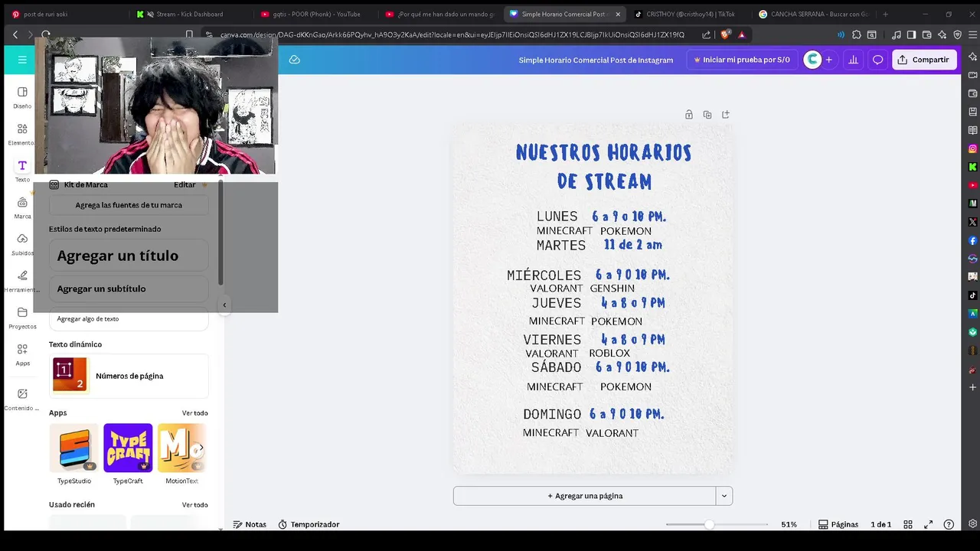Open the help question mark icon
The width and height of the screenshot is (980, 551).
(x=949, y=524)
